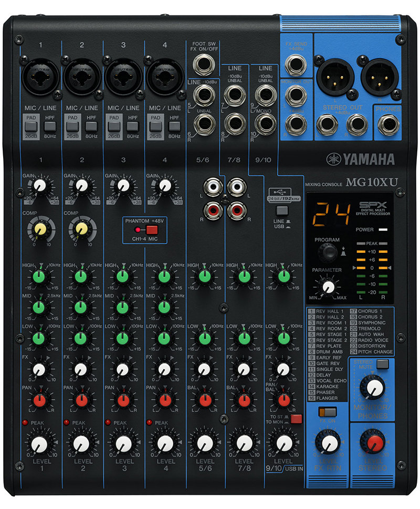Click the STEREO OUT left XLR connector
The height and width of the screenshot is (509, 420).
(x=334, y=78)
